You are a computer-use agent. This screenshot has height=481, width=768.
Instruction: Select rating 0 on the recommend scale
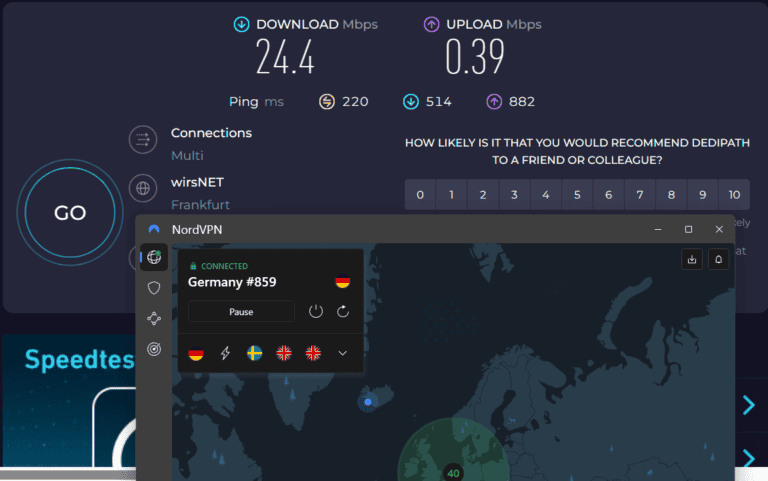pyautogui.click(x=420, y=195)
